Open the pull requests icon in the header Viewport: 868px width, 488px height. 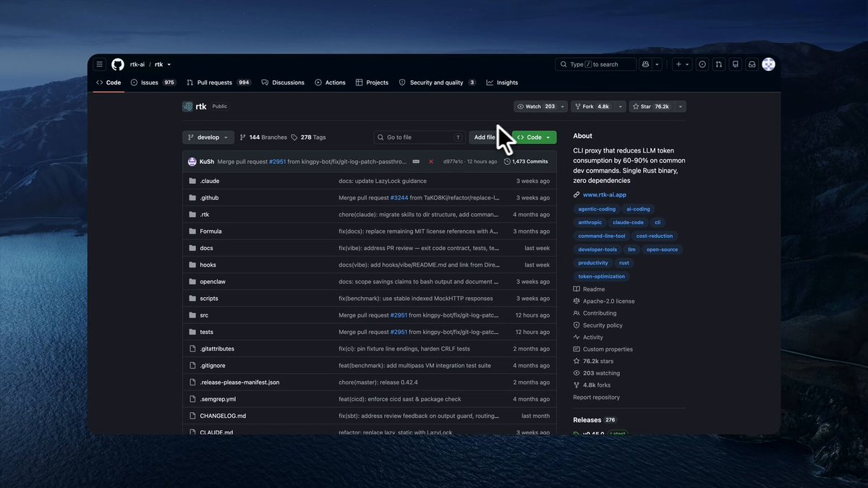718,64
